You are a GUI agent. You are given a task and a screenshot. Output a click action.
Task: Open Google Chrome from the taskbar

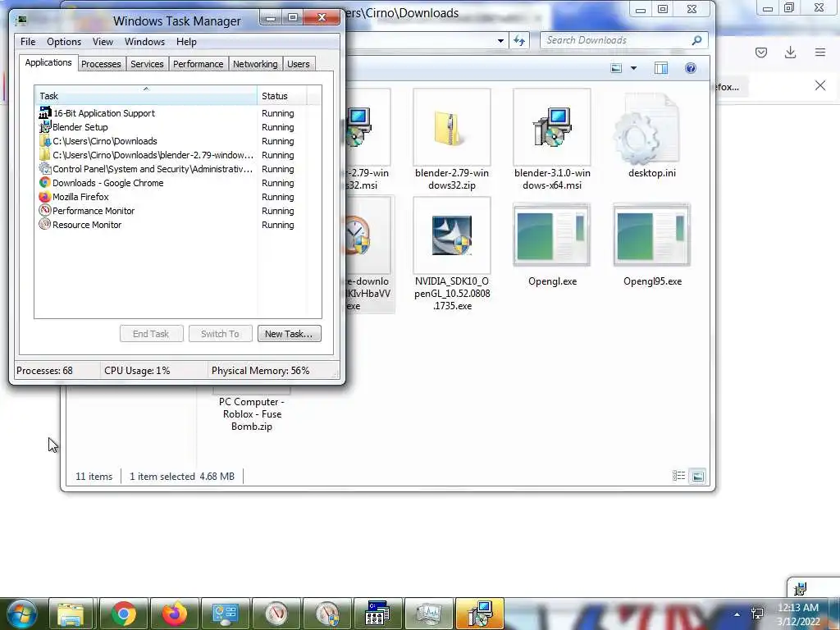[123, 614]
